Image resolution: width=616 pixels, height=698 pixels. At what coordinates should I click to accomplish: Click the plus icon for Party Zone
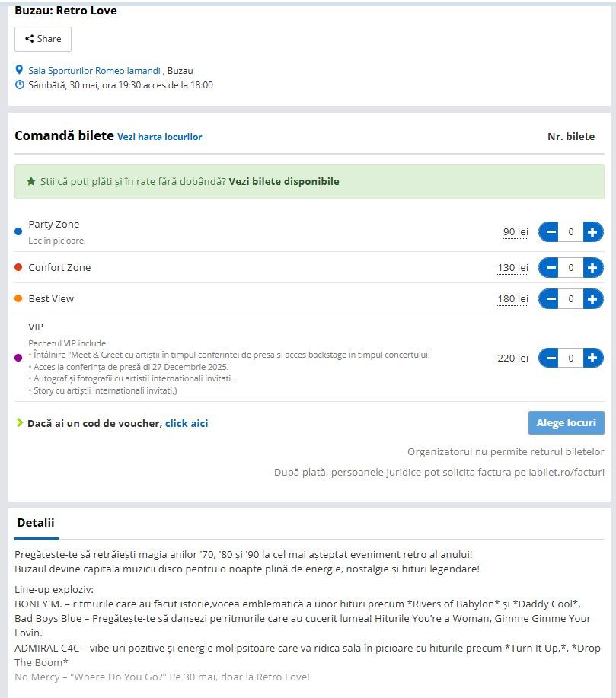pos(592,232)
